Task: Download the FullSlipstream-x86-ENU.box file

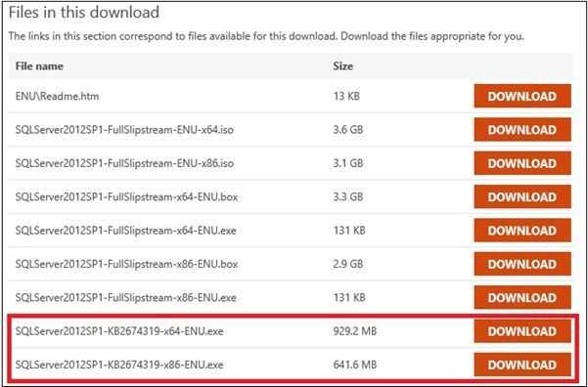Action: click(522, 264)
